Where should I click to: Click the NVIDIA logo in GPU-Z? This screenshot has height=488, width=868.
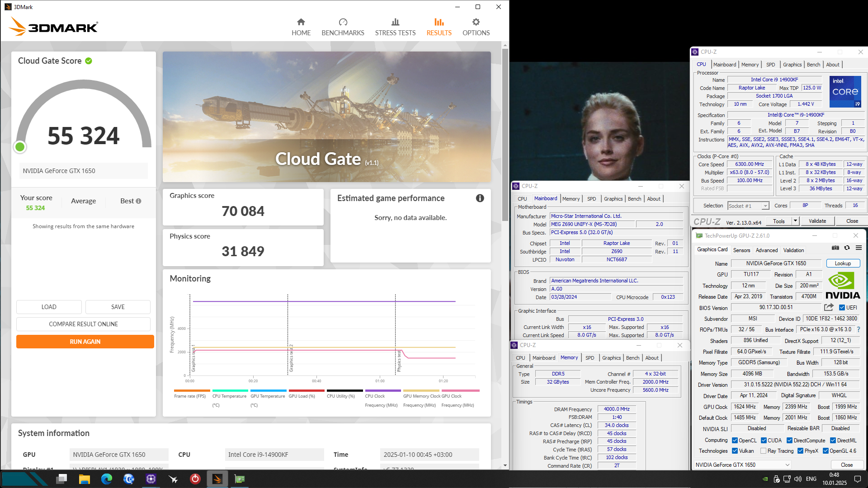tap(843, 286)
